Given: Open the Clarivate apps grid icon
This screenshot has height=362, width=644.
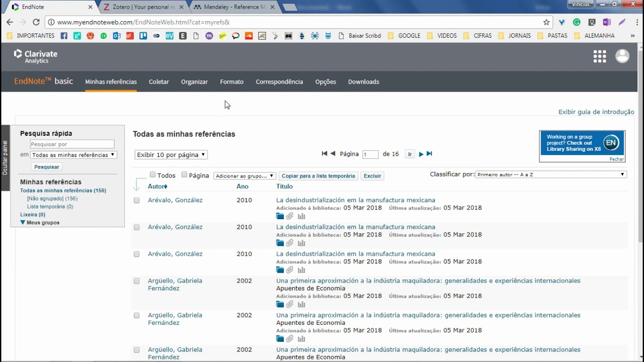Looking at the screenshot, I should [599, 56].
